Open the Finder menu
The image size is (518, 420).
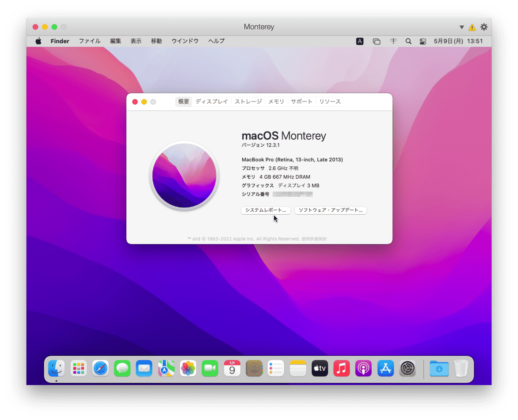60,41
